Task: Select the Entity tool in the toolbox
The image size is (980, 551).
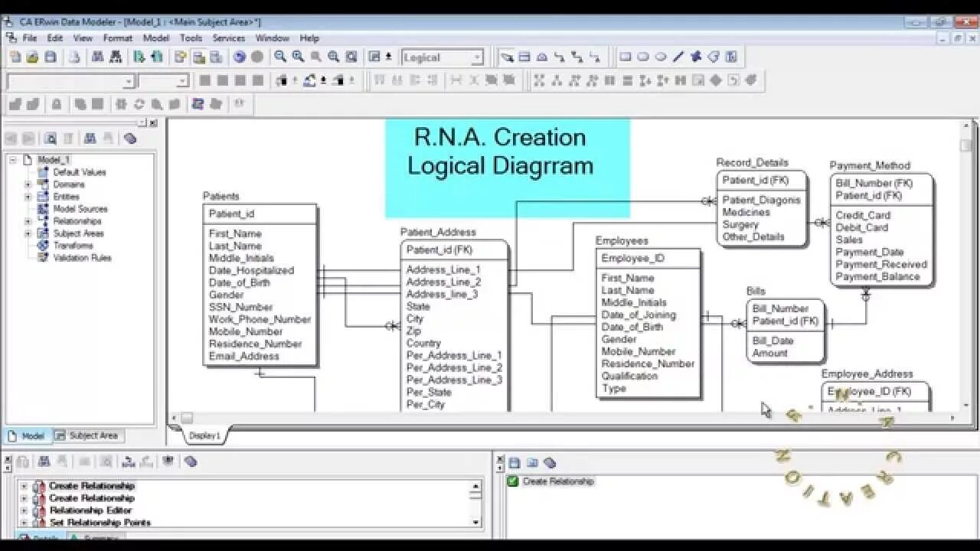Action: pyautogui.click(x=524, y=57)
